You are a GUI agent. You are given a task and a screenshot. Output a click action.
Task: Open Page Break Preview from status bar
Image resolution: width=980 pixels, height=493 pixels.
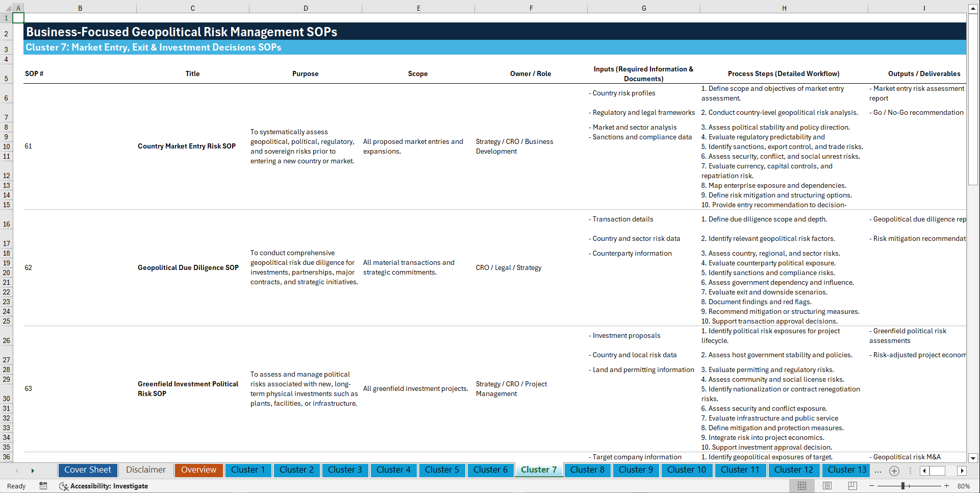(852, 485)
